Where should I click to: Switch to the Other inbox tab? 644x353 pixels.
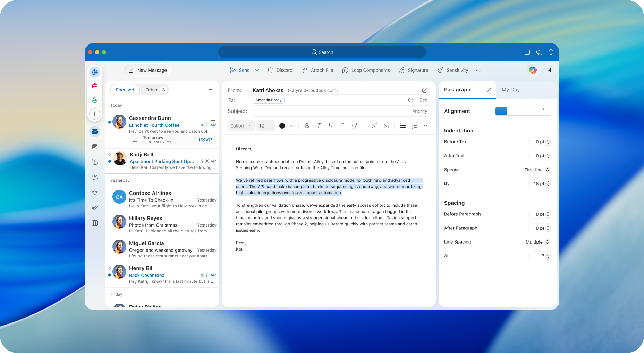coord(155,90)
